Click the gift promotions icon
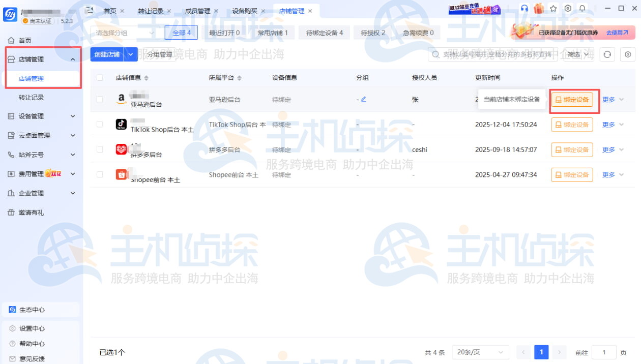This screenshot has width=641, height=364. [x=538, y=8]
